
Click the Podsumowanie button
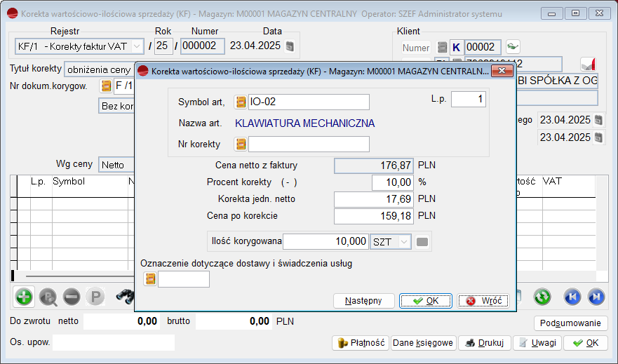click(570, 323)
